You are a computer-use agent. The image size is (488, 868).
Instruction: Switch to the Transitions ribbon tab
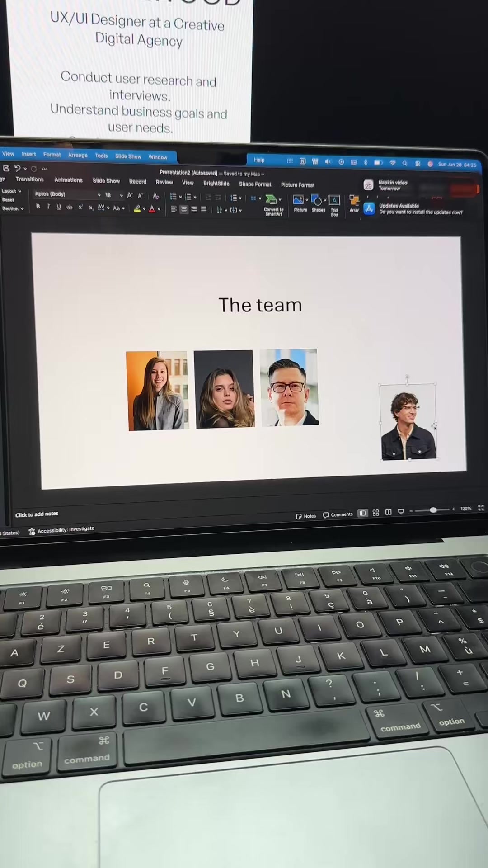(30, 179)
